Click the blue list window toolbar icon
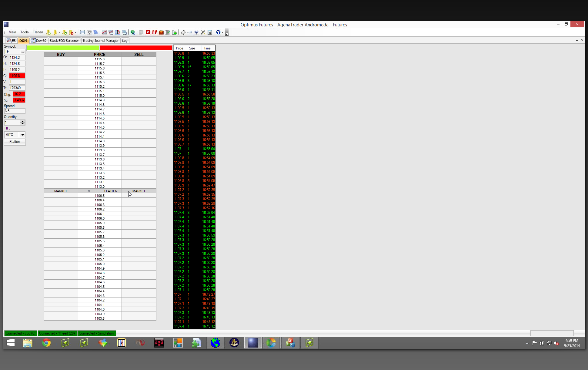This screenshot has width=588, height=370. click(82, 32)
